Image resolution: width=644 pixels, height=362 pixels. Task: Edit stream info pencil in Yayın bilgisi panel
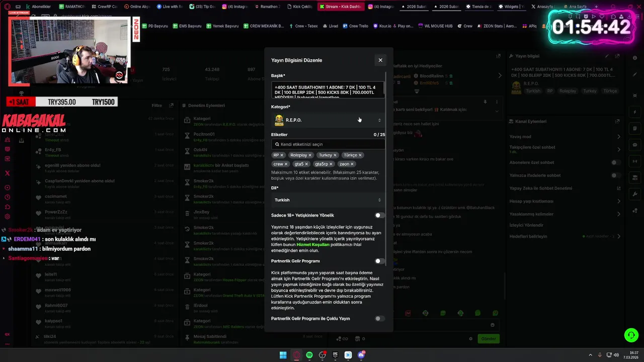(607, 56)
